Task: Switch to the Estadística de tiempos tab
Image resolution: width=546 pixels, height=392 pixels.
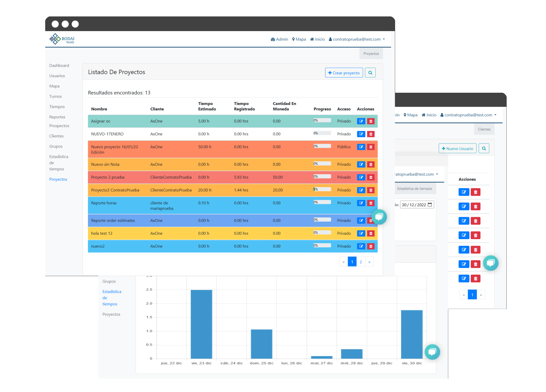Action: point(414,189)
